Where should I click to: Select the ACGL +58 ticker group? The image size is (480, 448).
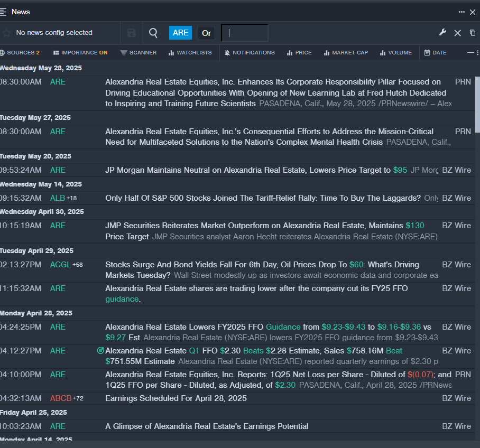pos(67,264)
